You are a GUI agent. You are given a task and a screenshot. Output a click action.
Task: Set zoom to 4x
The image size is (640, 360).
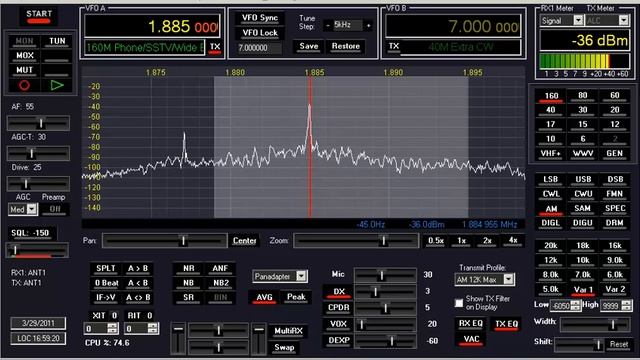pos(513,241)
